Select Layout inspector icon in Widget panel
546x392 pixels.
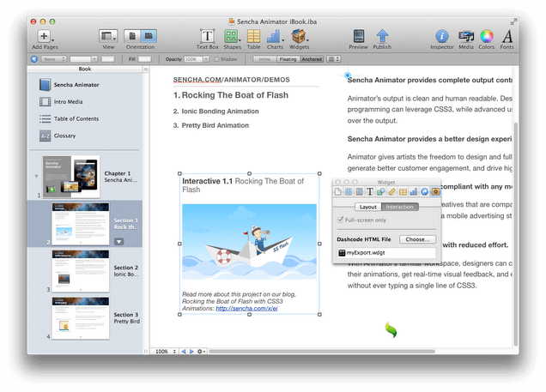[x=349, y=191]
